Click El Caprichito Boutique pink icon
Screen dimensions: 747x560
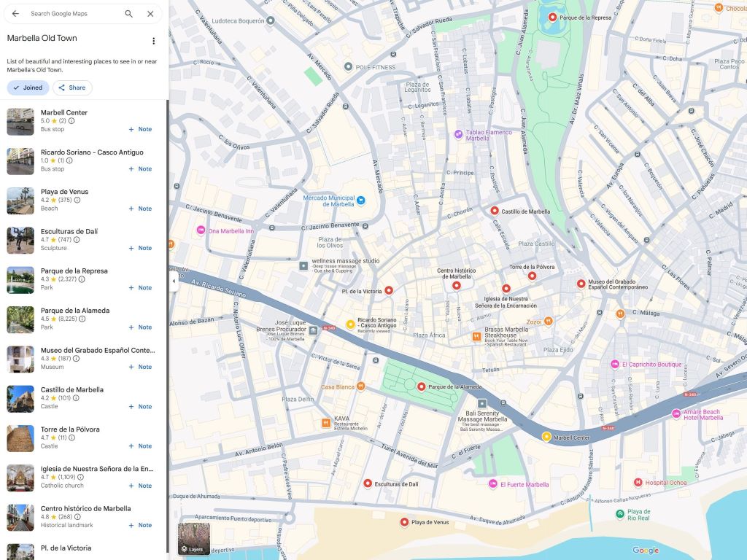615,365
